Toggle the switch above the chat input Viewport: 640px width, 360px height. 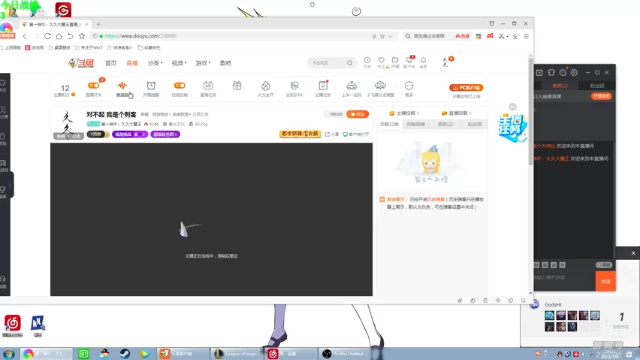click(x=604, y=265)
